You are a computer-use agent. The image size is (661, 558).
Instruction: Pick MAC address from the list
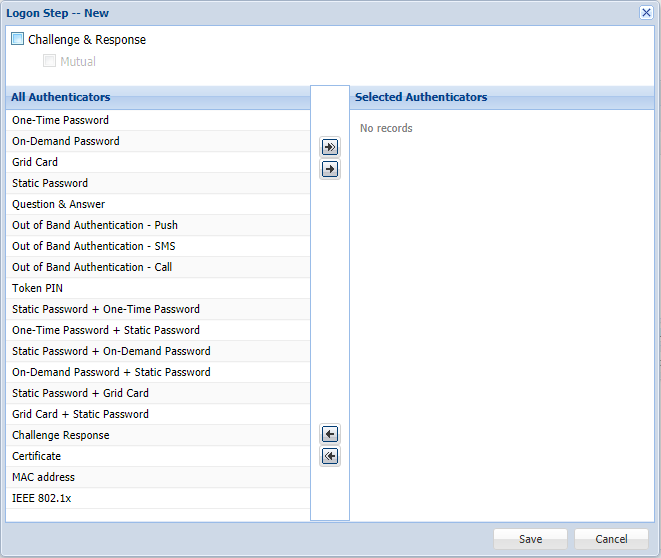click(43, 477)
